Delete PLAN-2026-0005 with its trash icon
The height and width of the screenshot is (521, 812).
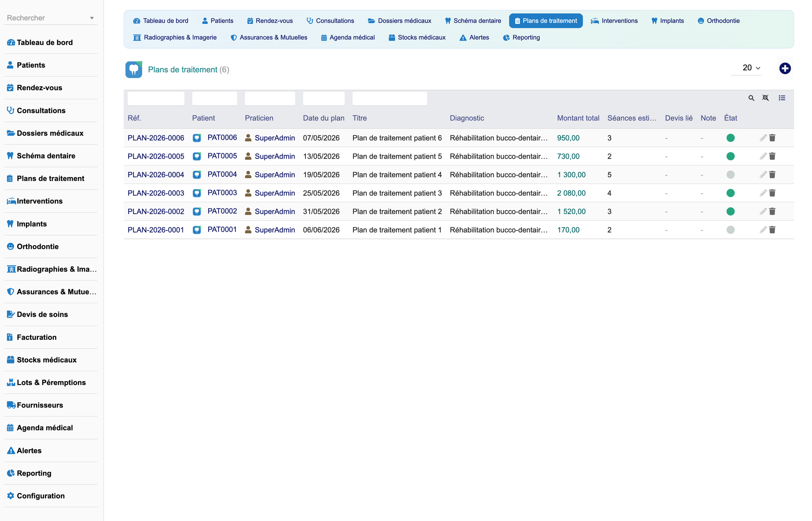point(772,156)
